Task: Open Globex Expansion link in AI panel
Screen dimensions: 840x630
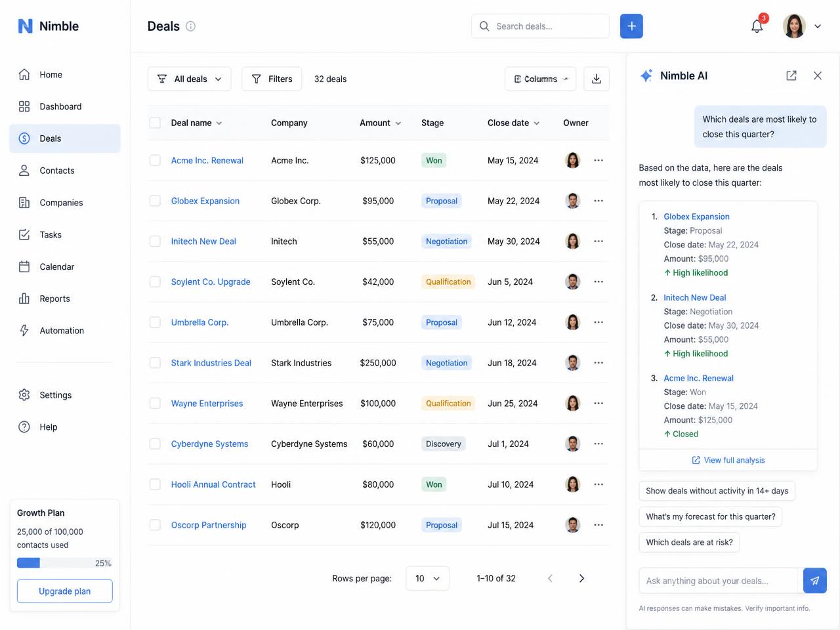Action: (x=696, y=217)
